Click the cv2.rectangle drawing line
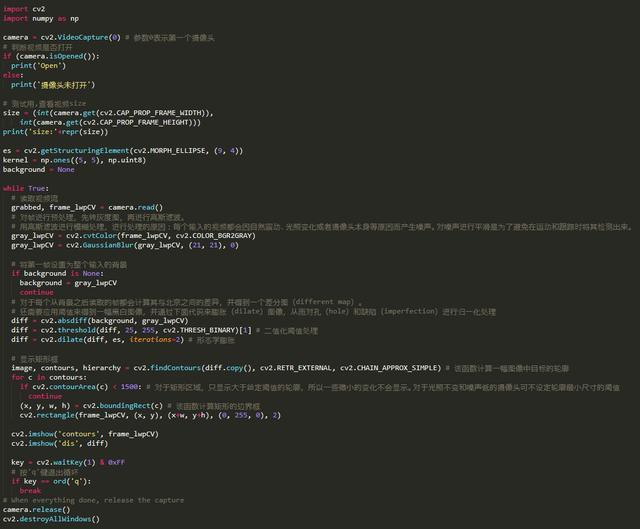Screen dimensions: 640x529 pyautogui.click(x=150, y=415)
